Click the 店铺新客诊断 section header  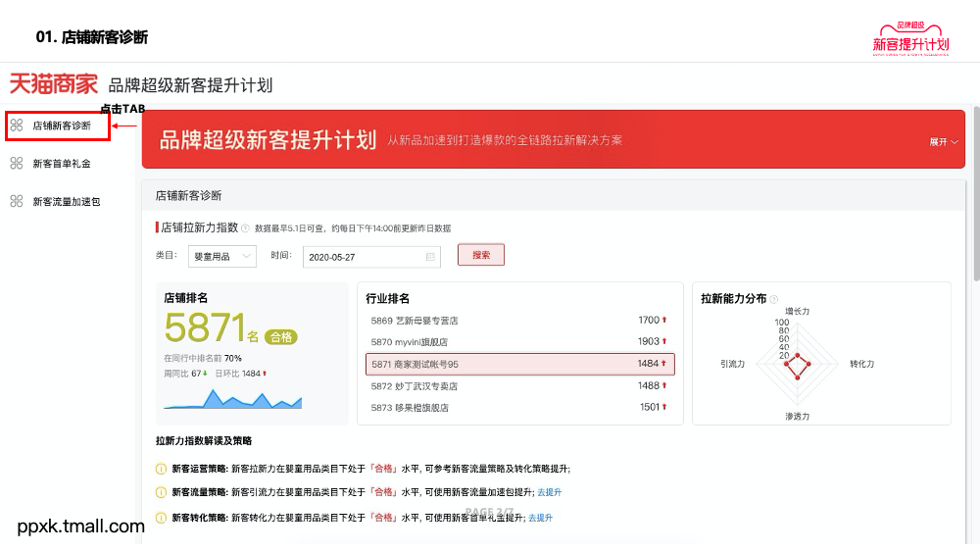(189, 196)
